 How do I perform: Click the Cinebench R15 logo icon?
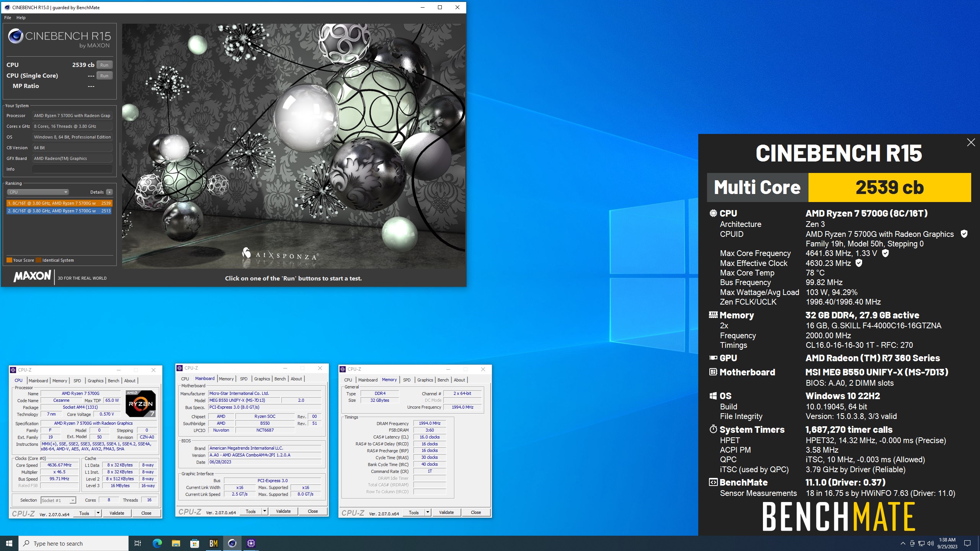point(16,36)
